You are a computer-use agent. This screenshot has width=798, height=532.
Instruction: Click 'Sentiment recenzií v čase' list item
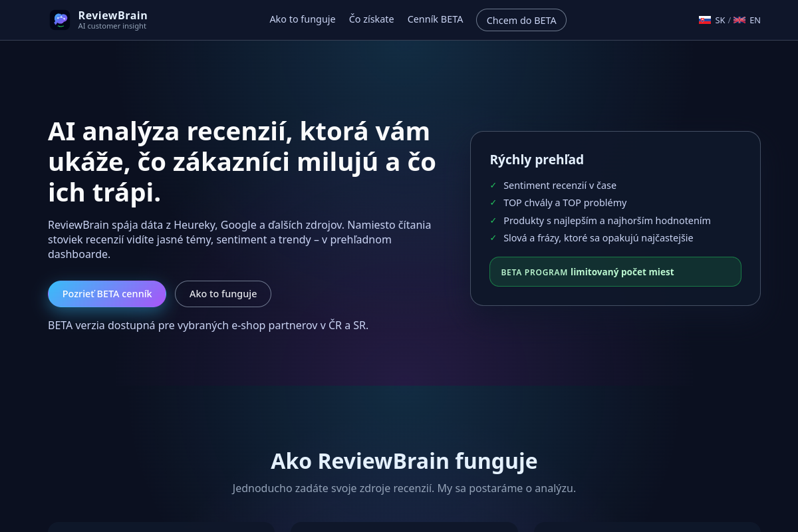point(560,186)
